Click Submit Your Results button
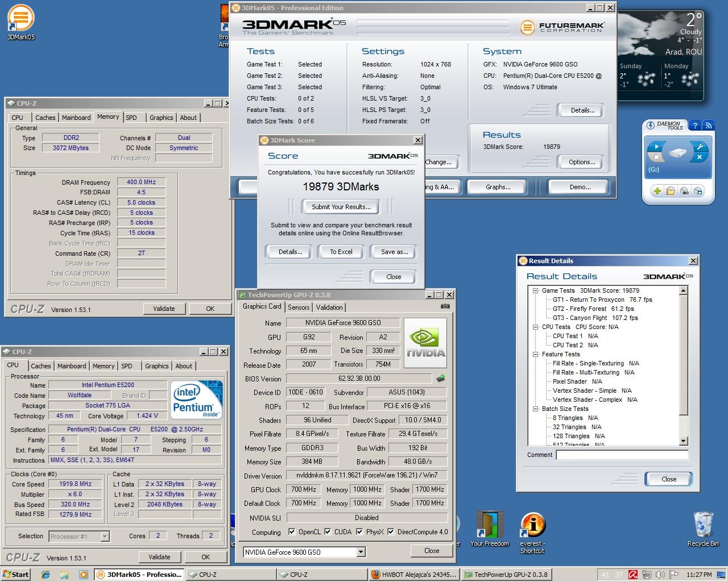This screenshot has width=728, height=582. coord(341,207)
